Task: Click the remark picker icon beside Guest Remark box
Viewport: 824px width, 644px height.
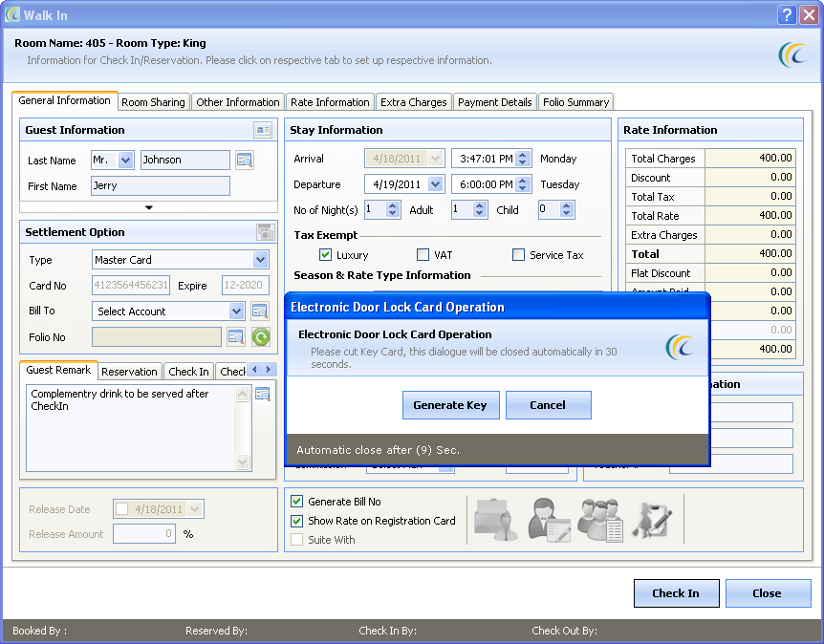Action: 262,394
